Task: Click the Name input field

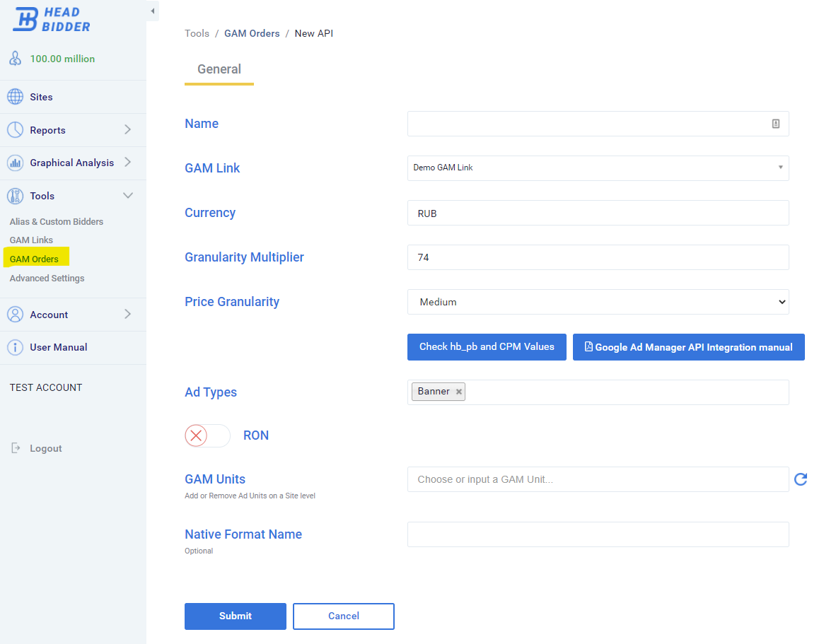Action: click(587, 124)
